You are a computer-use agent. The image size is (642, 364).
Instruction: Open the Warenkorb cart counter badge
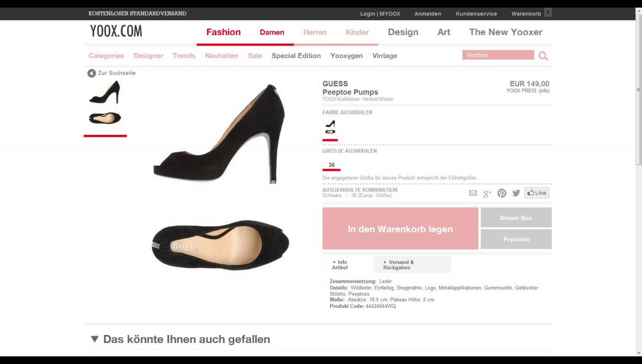point(548,13)
